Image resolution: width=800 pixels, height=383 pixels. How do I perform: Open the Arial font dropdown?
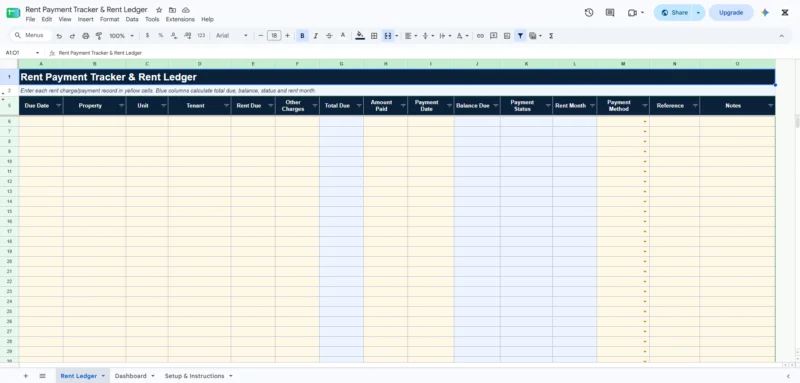pyautogui.click(x=232, y=36)
